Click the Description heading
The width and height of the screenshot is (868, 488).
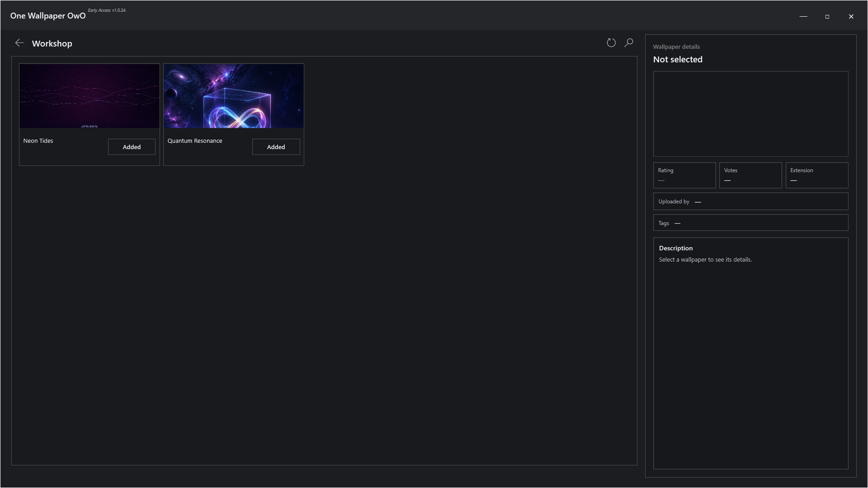[676, 248]
